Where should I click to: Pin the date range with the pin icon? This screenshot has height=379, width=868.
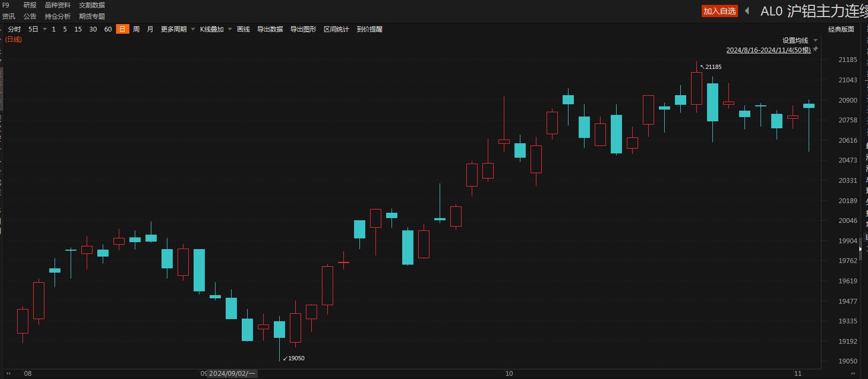(815, 49)
